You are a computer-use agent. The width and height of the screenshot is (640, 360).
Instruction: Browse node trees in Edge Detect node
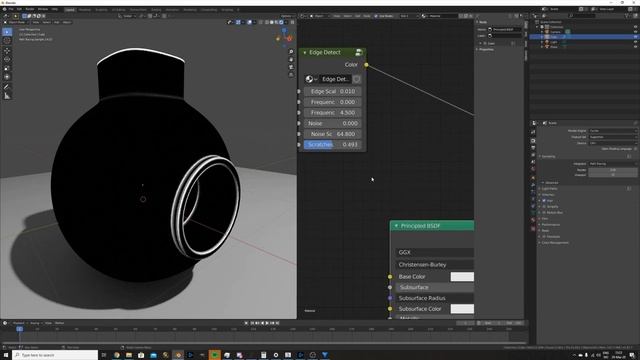coord(311,79)
